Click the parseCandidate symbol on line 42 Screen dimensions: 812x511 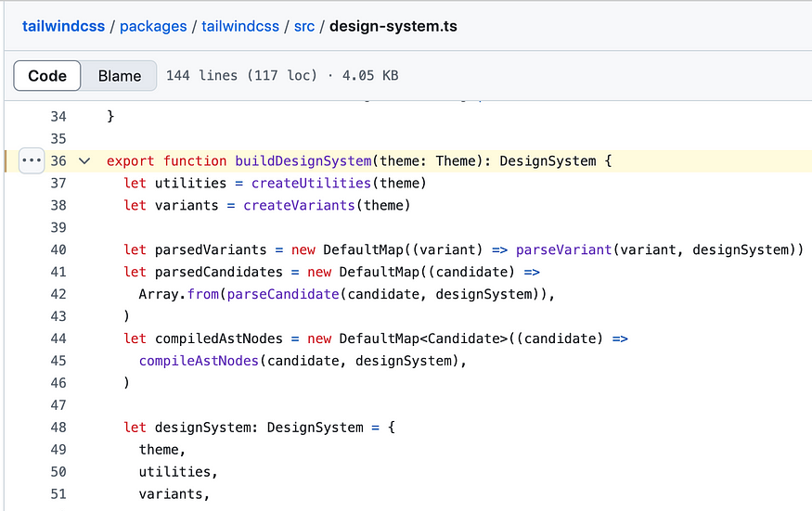click(283, 295)
